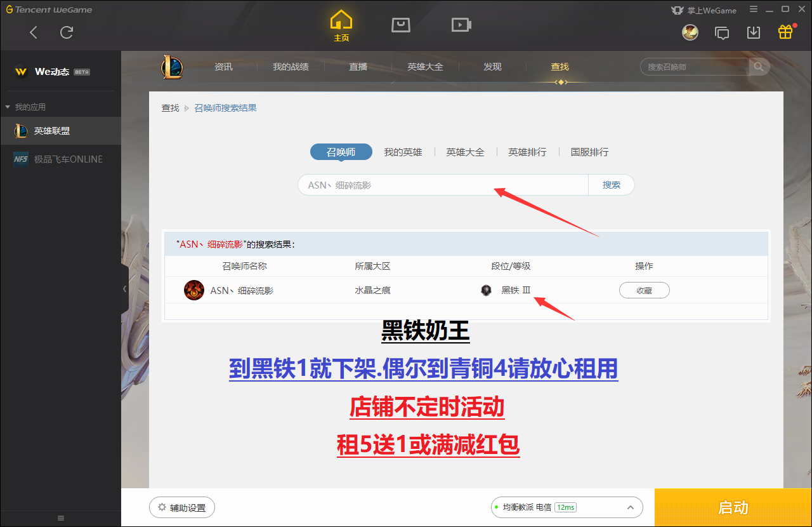Open the 直播 tab

[x=358, y=67]
